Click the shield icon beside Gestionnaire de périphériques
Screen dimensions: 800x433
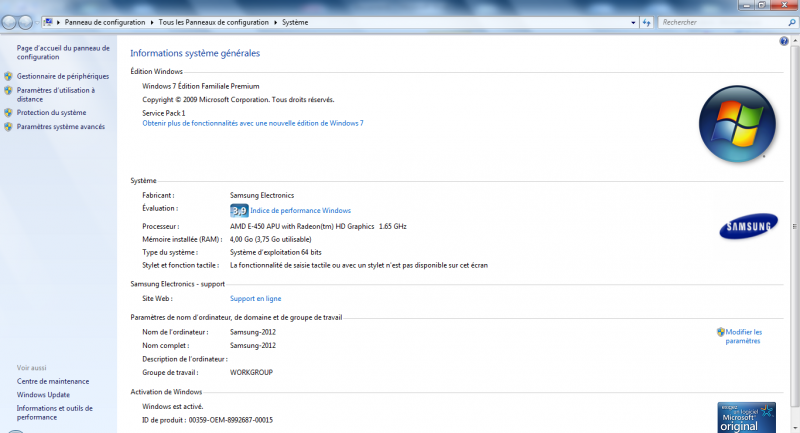point(8,77)
